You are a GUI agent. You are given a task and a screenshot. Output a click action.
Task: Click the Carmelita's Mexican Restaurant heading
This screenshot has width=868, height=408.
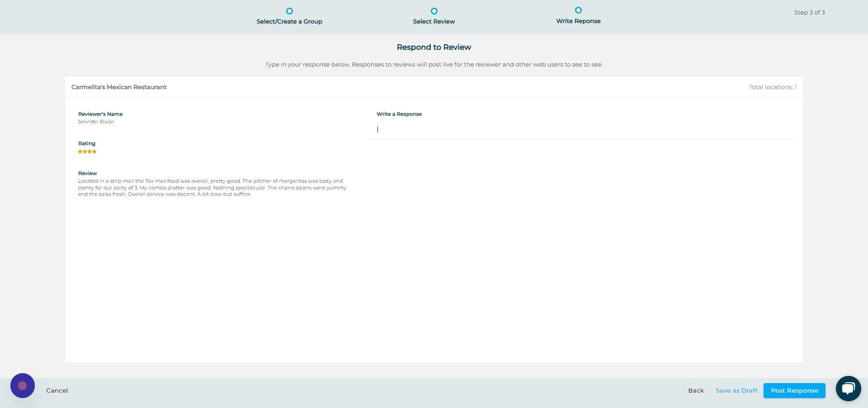119,87
